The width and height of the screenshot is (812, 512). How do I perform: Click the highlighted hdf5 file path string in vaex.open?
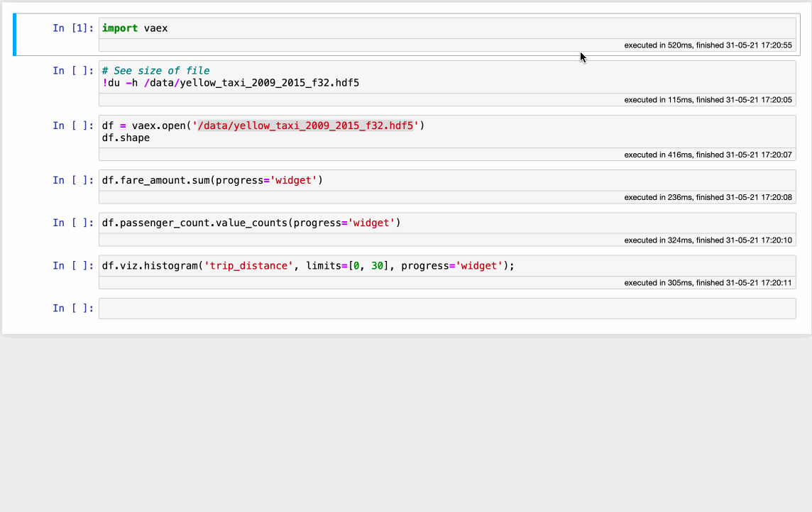point(305,126)
